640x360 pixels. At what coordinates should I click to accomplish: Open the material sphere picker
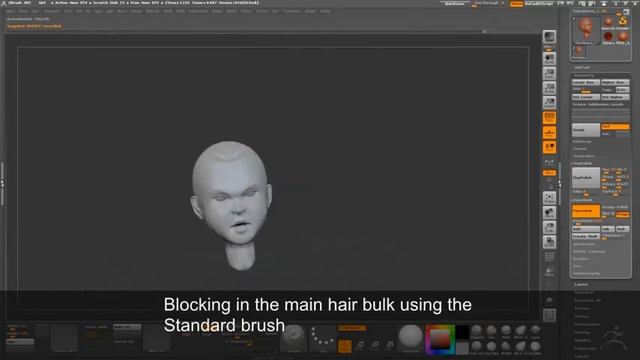tap(411, 338)
